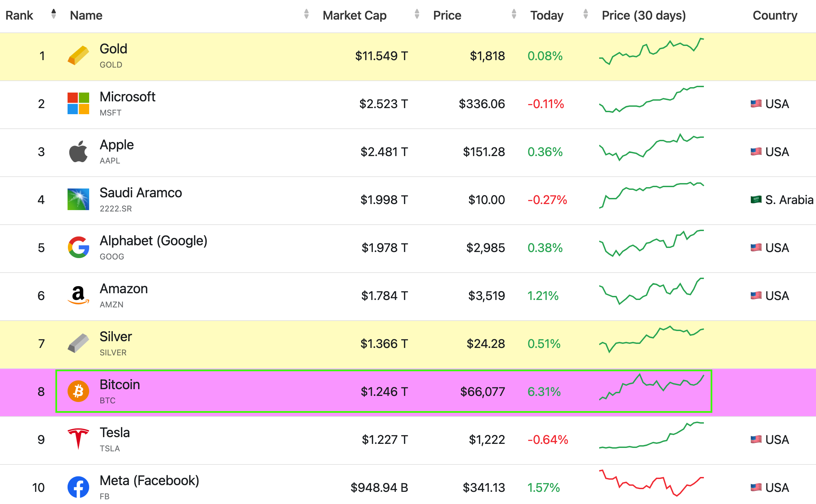Click the Alphabet (Google) logo

pyautogui.click(x=78, y=248)
